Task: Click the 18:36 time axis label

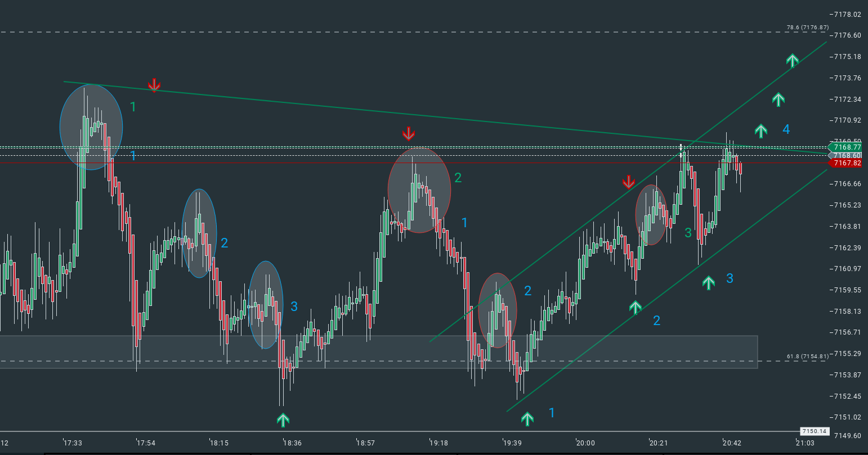Action: [x=292, y=443]
